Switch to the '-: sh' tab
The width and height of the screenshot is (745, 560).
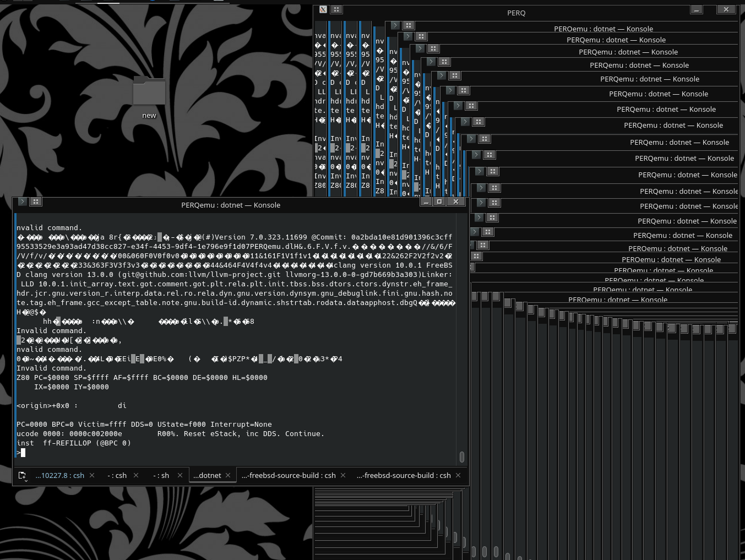(x=161, y=475)
